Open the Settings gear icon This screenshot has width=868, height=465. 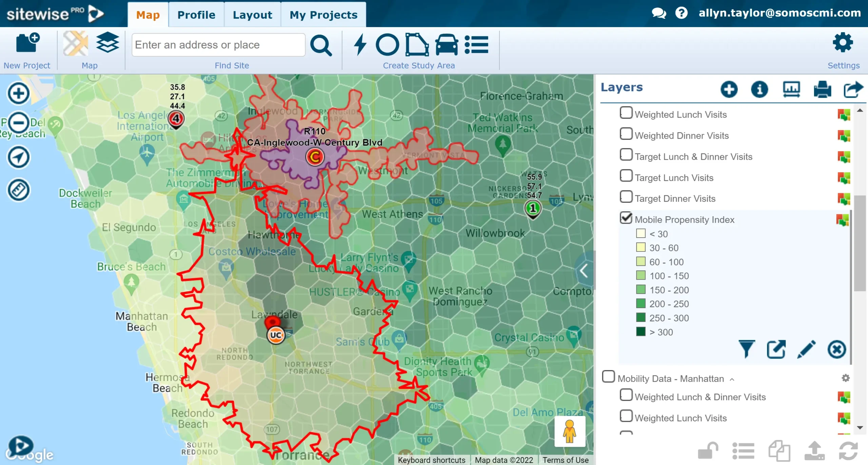(843, 43)
